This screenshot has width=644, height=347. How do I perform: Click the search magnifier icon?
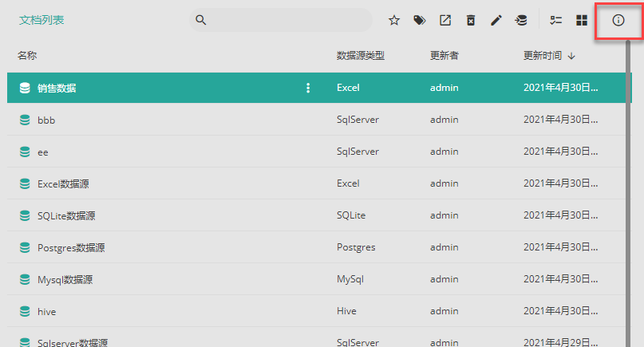pyautogui.click(x=200, y=20)
